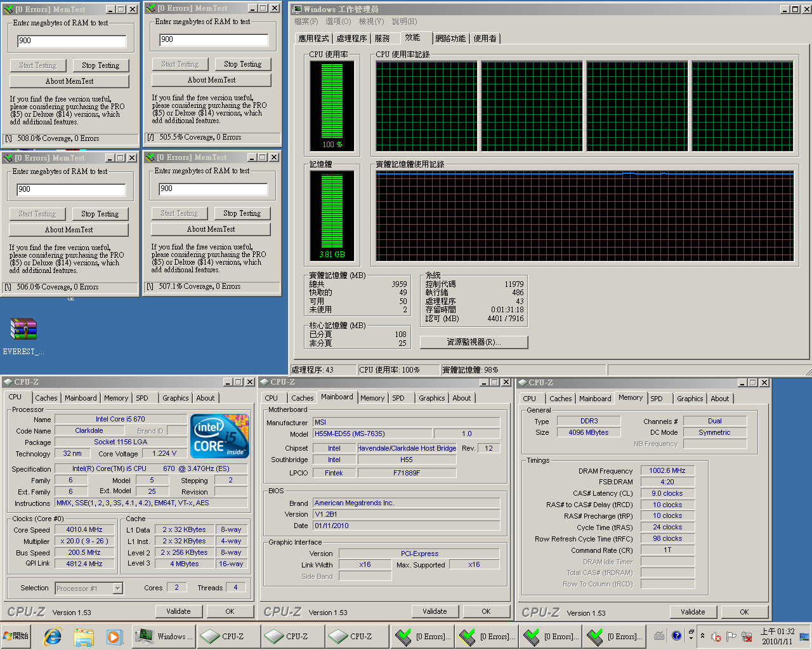Click the mainboard model 'H55M-ED55 (MS-7635)'
Image resolution: width=812 pixels, height=650 pixels.
point(372,434)
